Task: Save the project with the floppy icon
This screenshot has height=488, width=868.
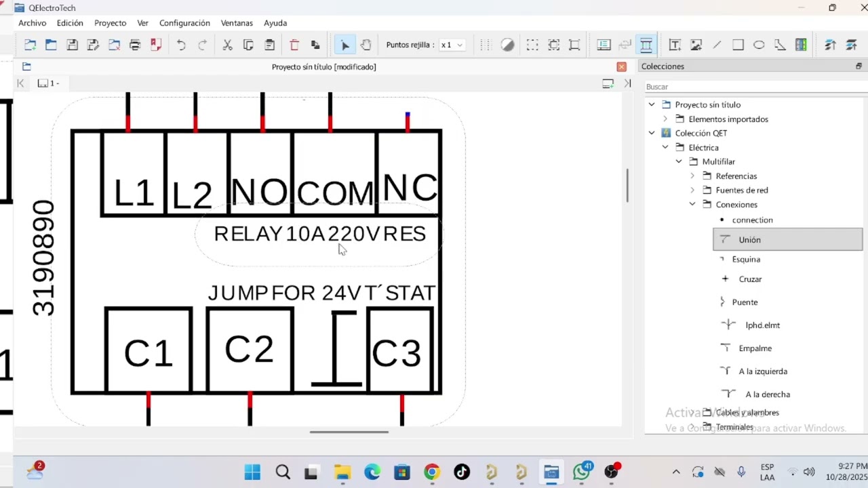Action: point(72,45)
